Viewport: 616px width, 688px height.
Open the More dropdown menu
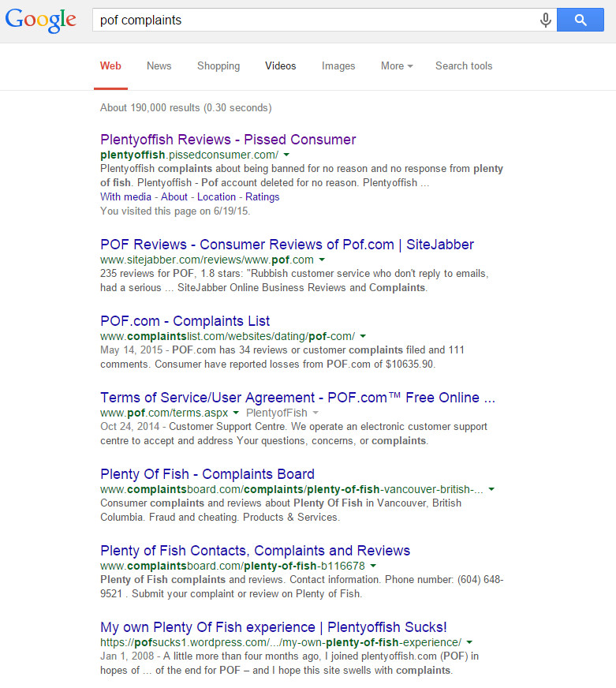pyautogui.click(x=397, y=65)
